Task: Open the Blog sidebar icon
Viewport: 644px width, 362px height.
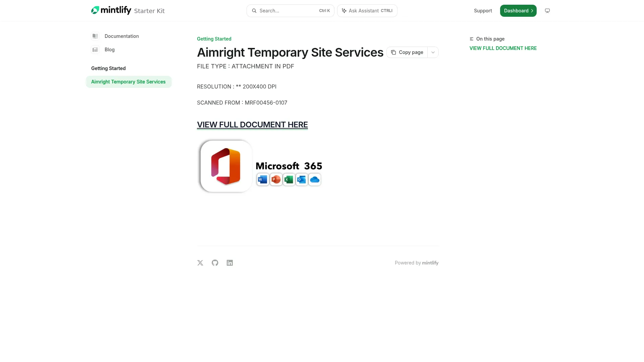Action: [x=95, y=50]
